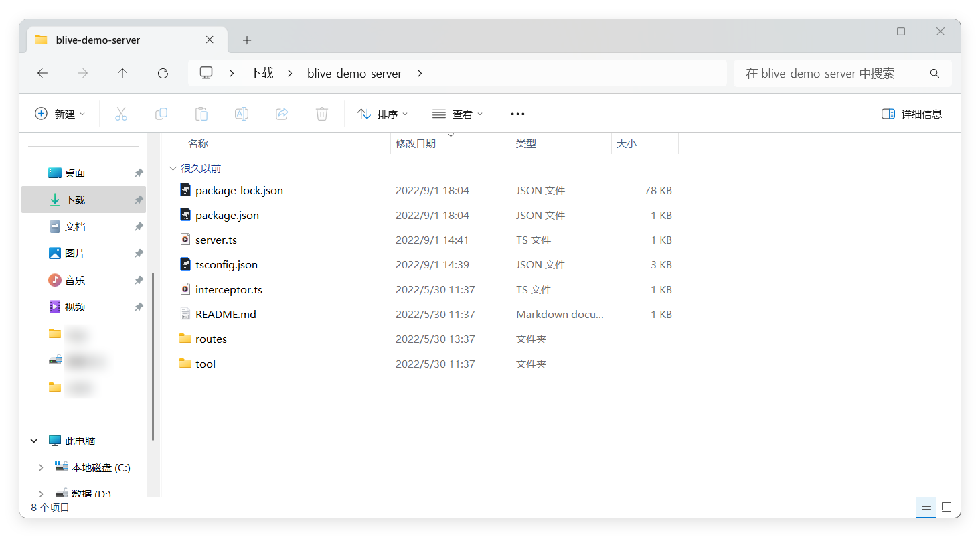Click Markdown docu... type cell
The image size is (980, 537).
[x=560, y=314]
